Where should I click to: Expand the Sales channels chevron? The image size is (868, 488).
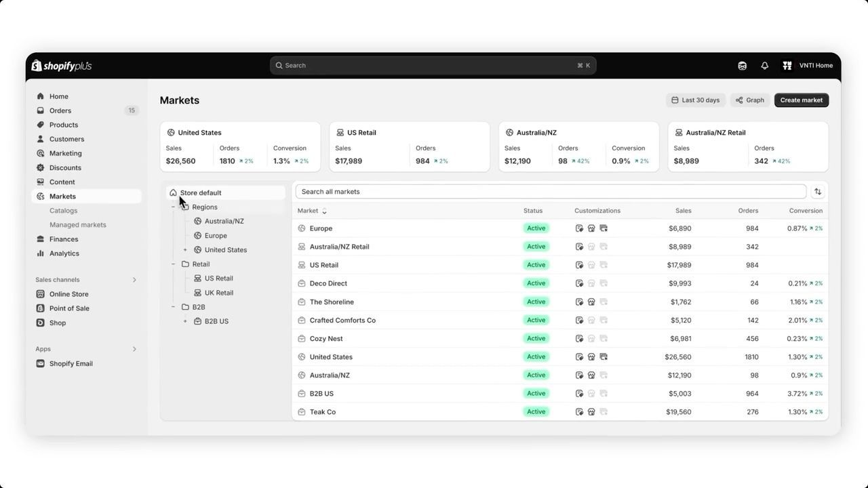tap(134, 280)
